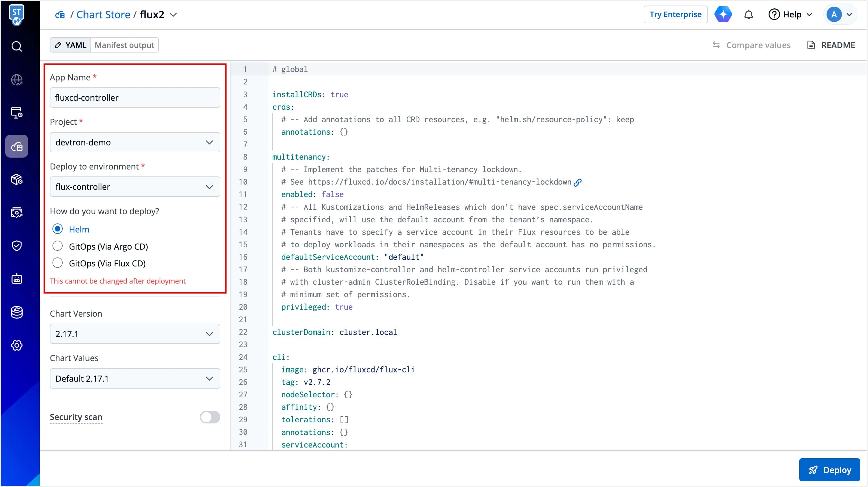Click the Chart Store sidebar icon
Image resolution: width=868 pixels, height=487 pixels.
[17, 146]
